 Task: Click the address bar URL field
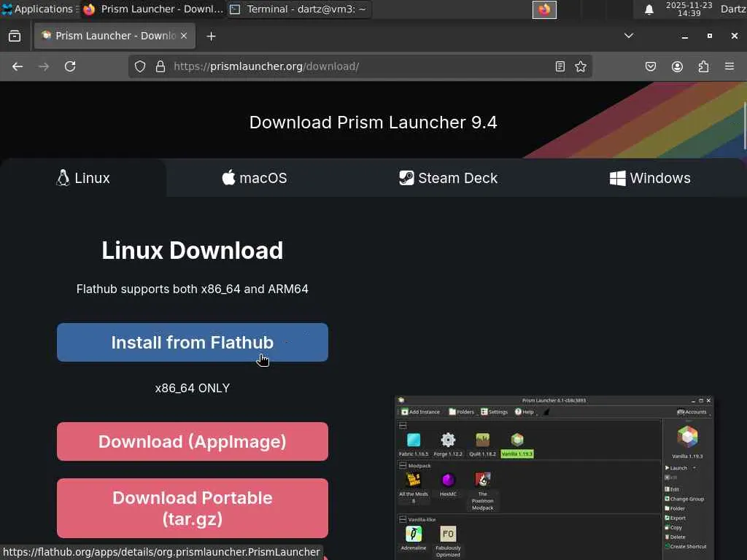coord(360,66)
